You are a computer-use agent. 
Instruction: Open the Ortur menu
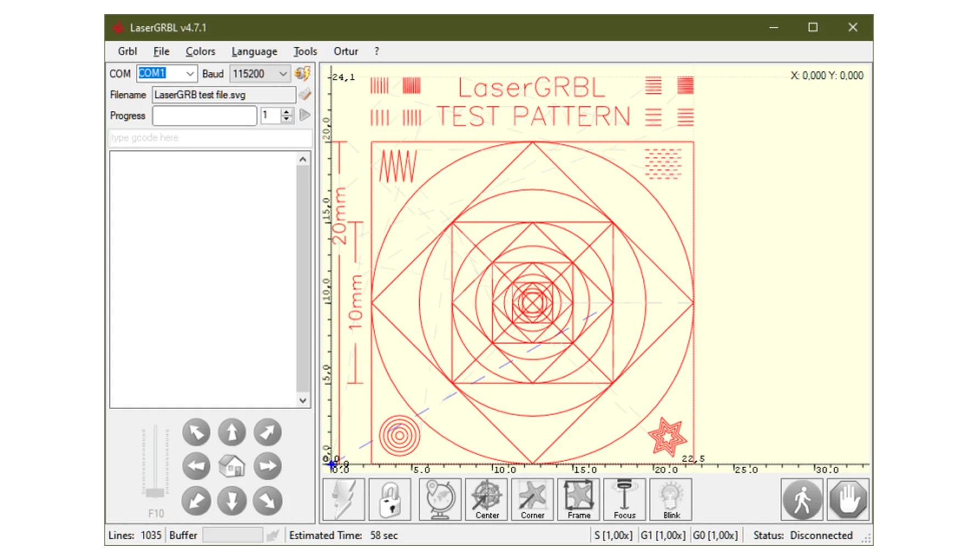(x=346, y=51)
